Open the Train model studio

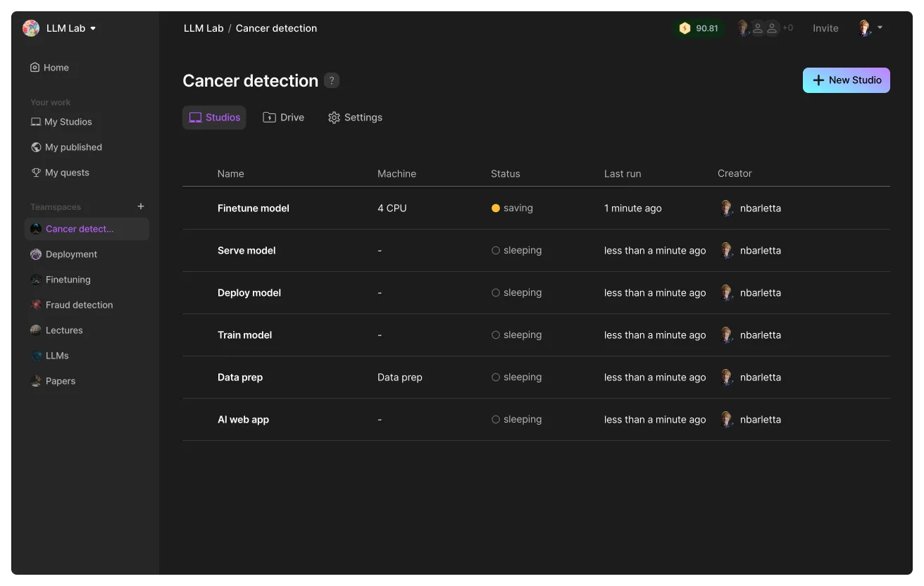(x=244, y=335)
